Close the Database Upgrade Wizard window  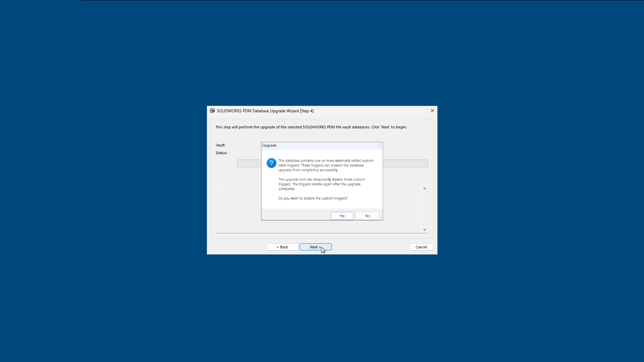pyautogui.click(x=432, y=111)
